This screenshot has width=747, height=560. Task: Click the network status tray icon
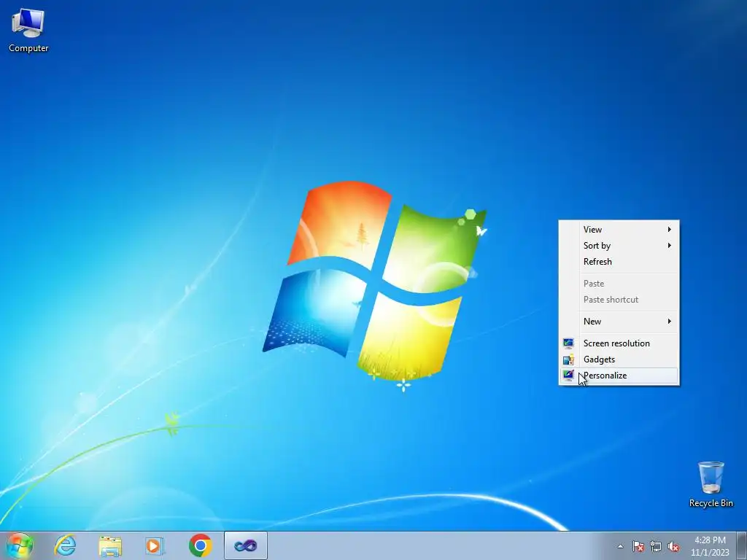656,546
